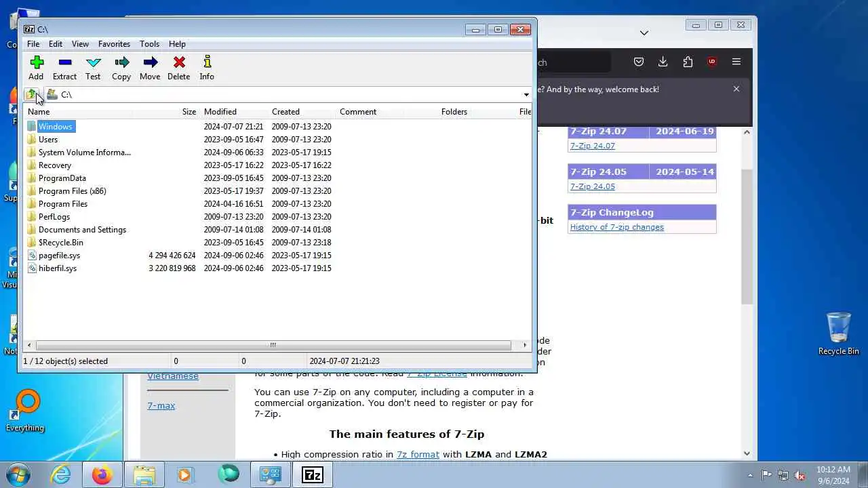This screenshot has height=488, width=868.
Task: Select the System Volume Information folder
Action: [x=85, y=152]
